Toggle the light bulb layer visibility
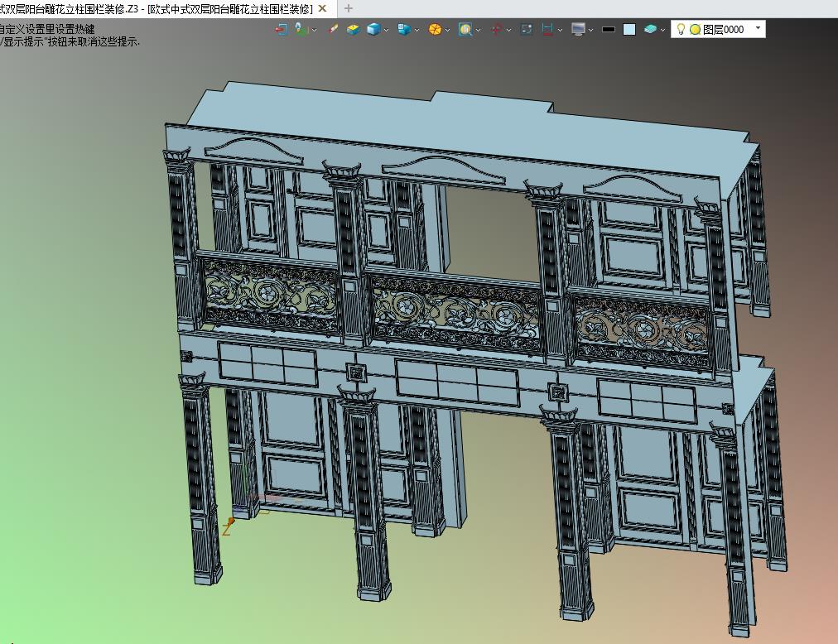This screenshot has height=644, width=838. click(681, 29)
